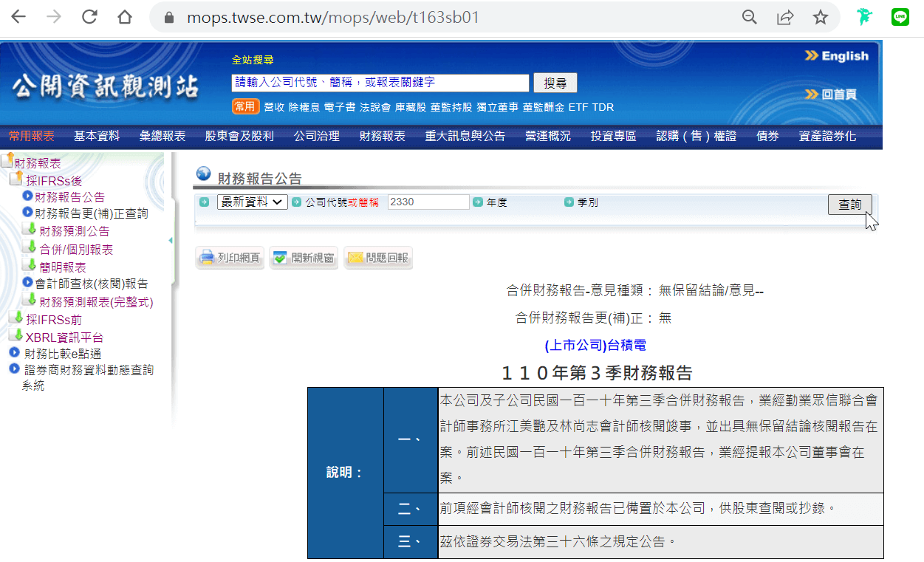The height and width of the screenshot is (562, 924).
Task: Open 常用報表 menu
Action: (x=32, y=136)
